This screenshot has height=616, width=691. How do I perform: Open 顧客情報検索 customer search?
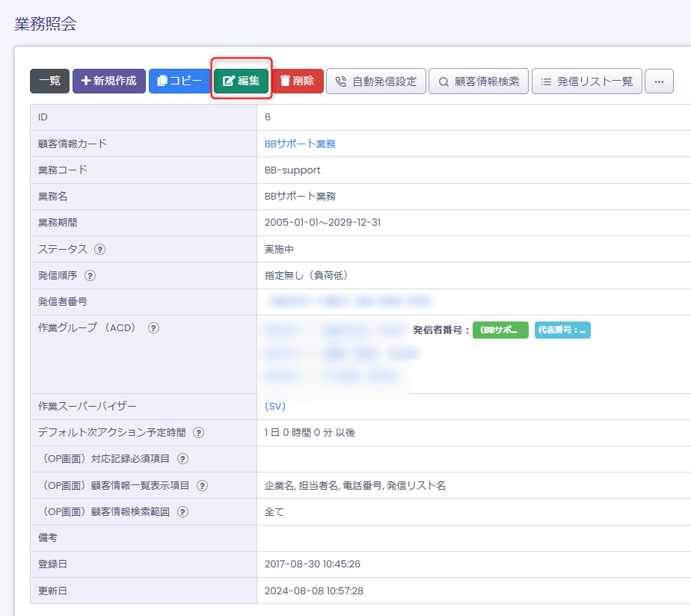click(x=479, y=81)
